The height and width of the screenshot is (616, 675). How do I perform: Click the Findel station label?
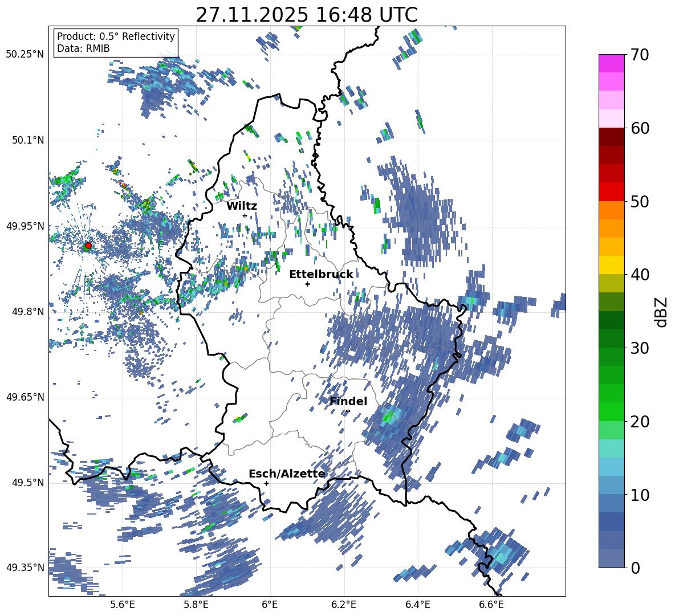[348, 401]
